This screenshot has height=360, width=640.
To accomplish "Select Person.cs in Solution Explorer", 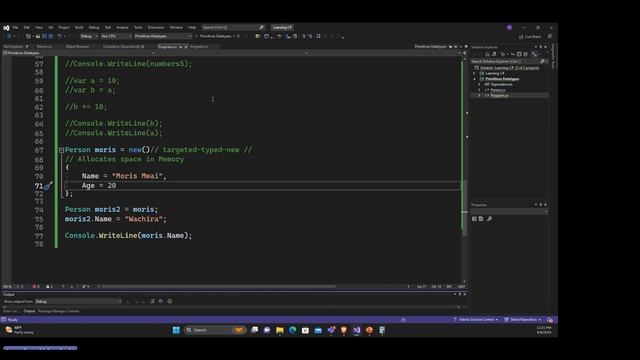I will pyautogui.click(x=498, y=90).
